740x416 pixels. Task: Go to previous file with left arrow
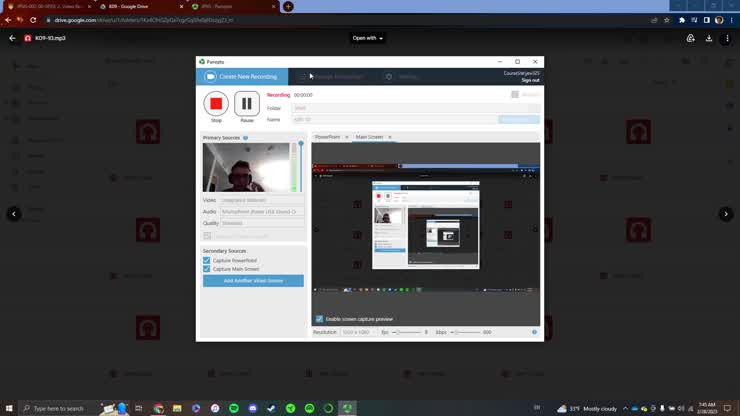tap(14, 214)
